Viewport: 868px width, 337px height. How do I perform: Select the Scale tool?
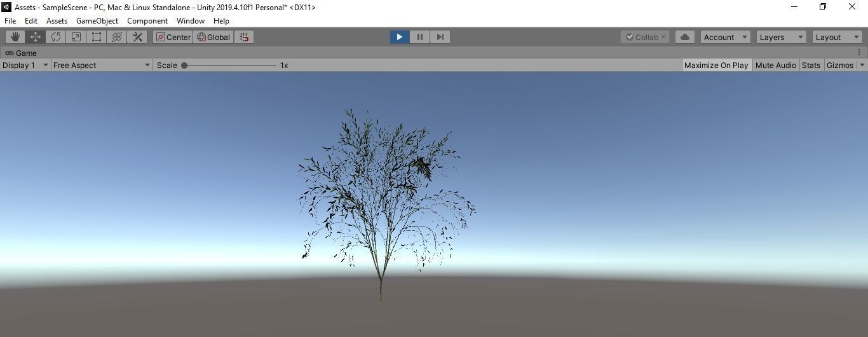click(x=76, y=37)
